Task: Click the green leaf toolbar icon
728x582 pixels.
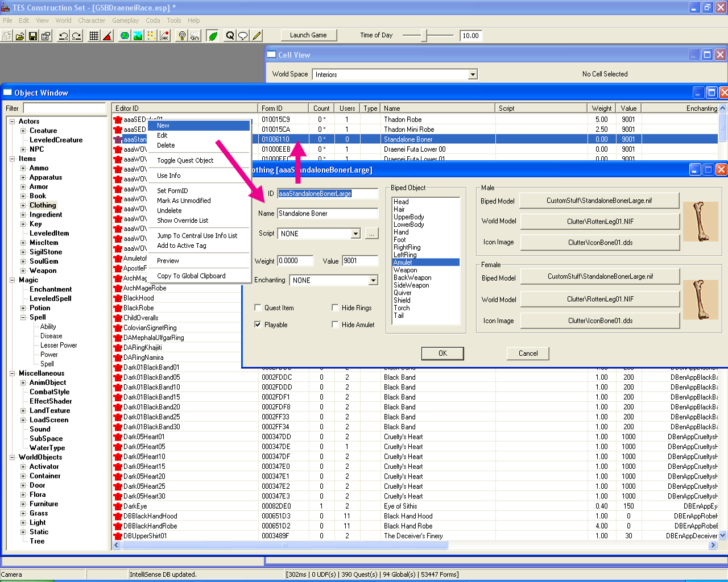Action: tap(213, 36)
